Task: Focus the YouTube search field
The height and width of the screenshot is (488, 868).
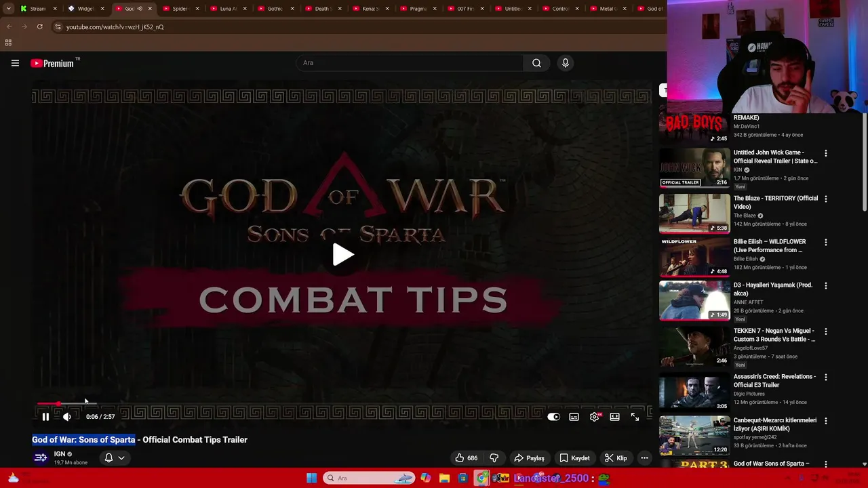Action: pos(410,63)
